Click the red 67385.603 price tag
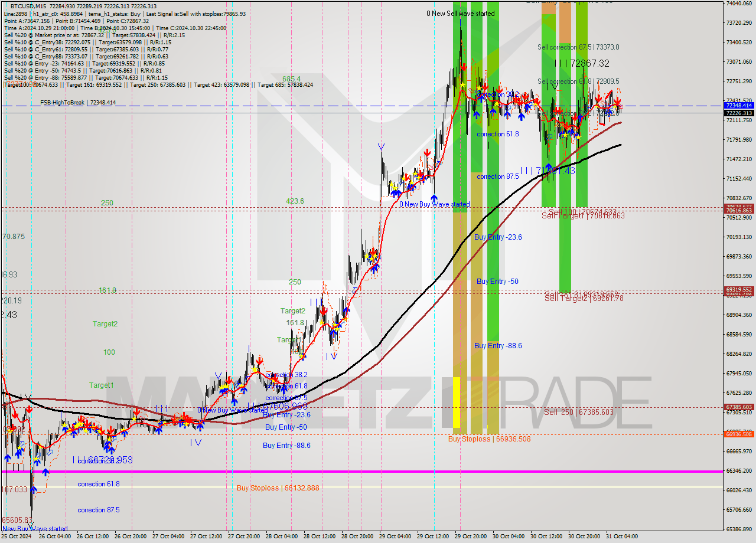 (739, 407)
